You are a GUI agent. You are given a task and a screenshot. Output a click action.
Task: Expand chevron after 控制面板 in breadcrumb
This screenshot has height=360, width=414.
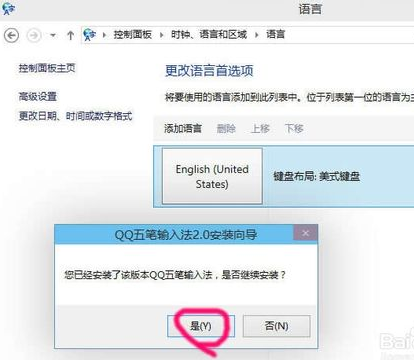pyautogui.click(x=162, y=35)
